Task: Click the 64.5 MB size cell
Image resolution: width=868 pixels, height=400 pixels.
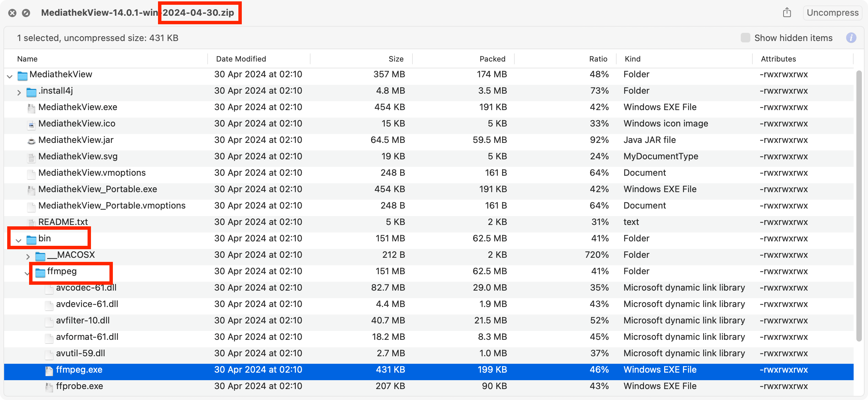Action: 387,140
